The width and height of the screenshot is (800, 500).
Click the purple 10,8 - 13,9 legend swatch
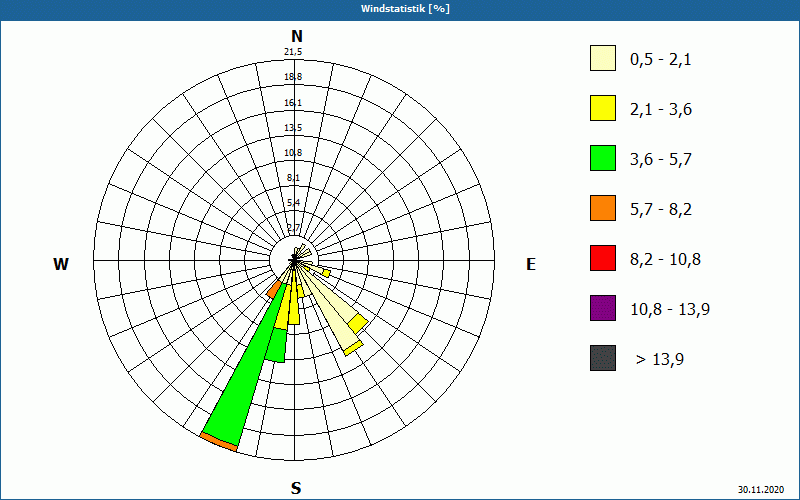pos(603,308)
